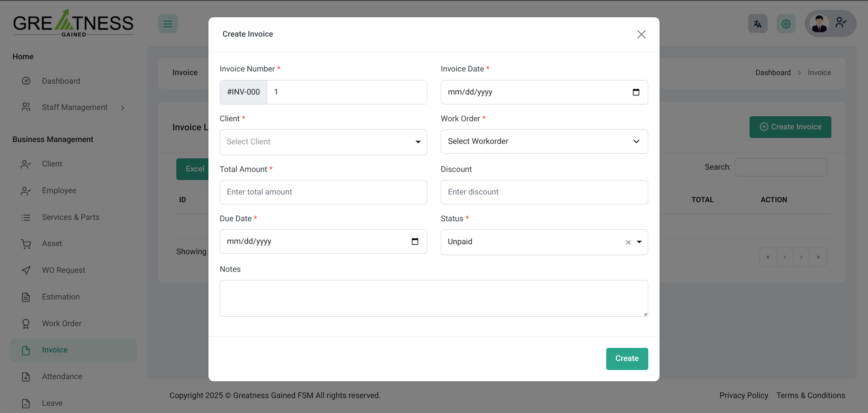Open the Status dropdown arrow

[x=639, y=242]
